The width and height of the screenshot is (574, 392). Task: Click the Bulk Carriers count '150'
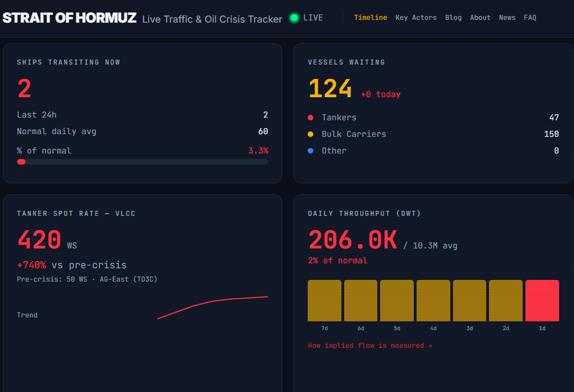(551, 134)
